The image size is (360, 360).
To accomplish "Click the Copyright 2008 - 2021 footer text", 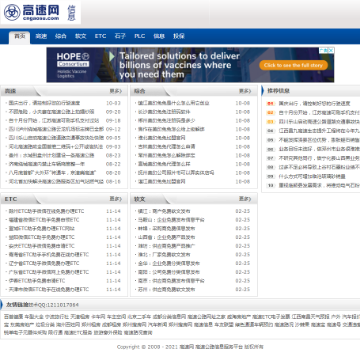I will pyautogui.click(x=190, y=347).
